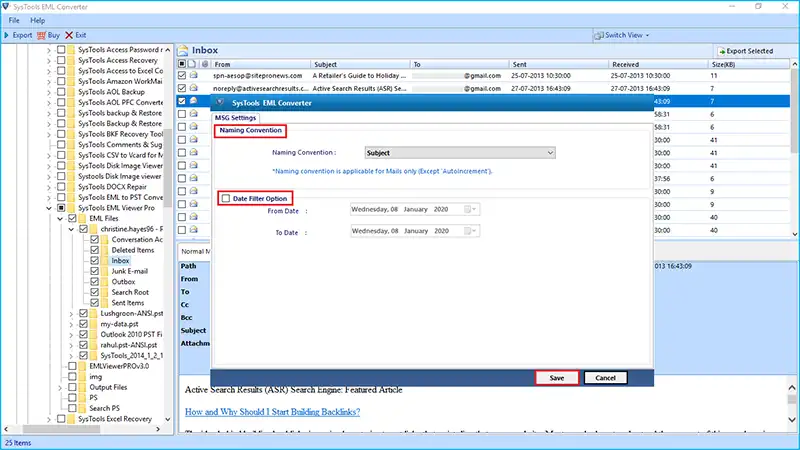The width and height of the screenshot is (800, 450).
Task: Toggle the select-all checkbox in mail list header
Action: (x=182, y=64)
